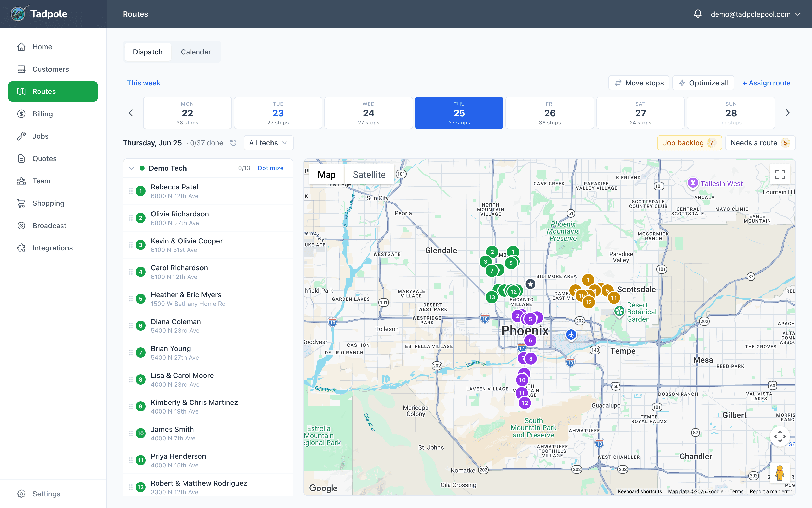Click the airport map marker

click(x=571, y=335)
